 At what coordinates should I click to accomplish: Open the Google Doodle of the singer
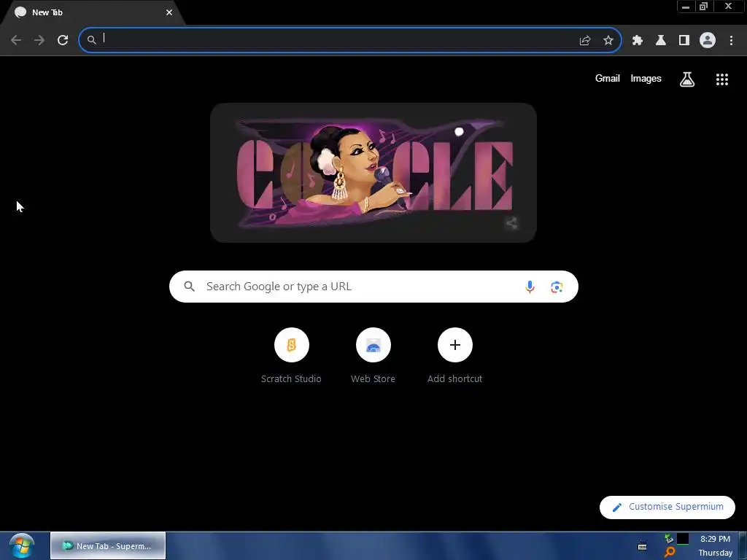[373, 172]
